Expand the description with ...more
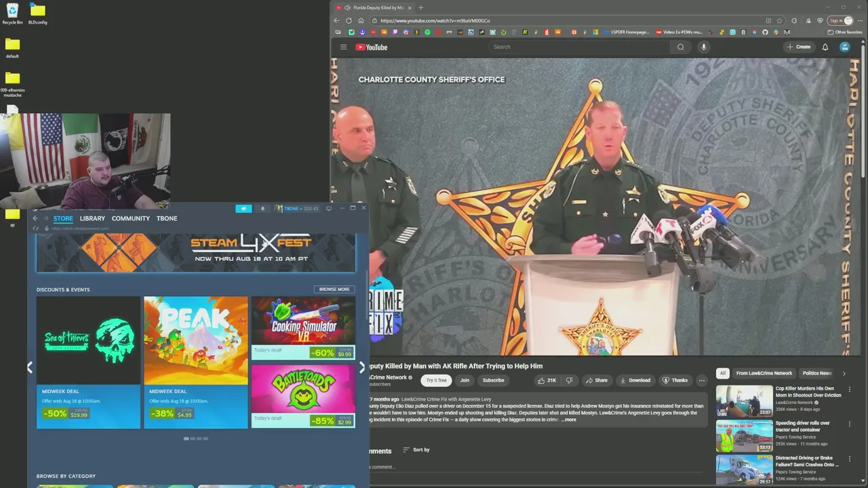 coord(568,420)
